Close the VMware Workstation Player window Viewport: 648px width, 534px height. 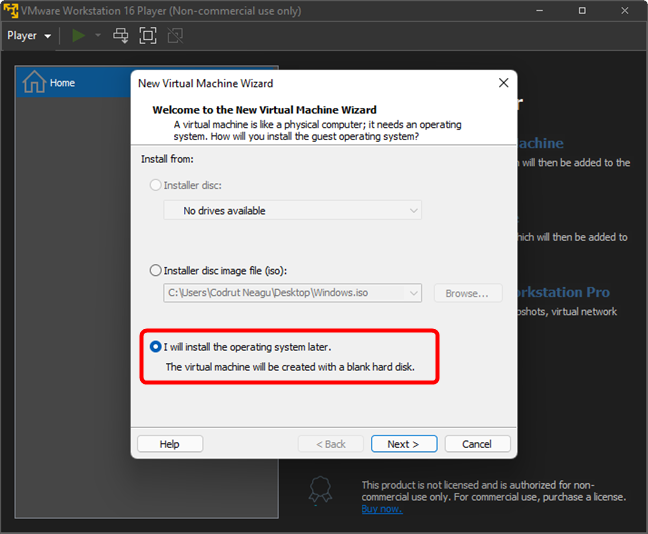[x=624, y=10]
